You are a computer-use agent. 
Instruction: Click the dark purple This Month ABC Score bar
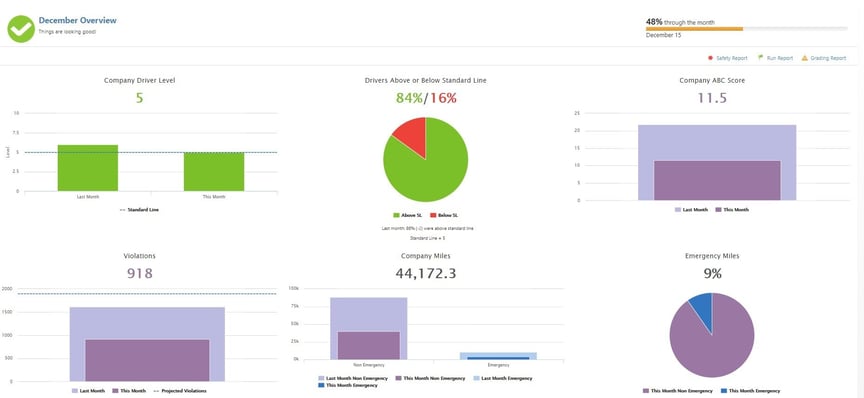717,181
